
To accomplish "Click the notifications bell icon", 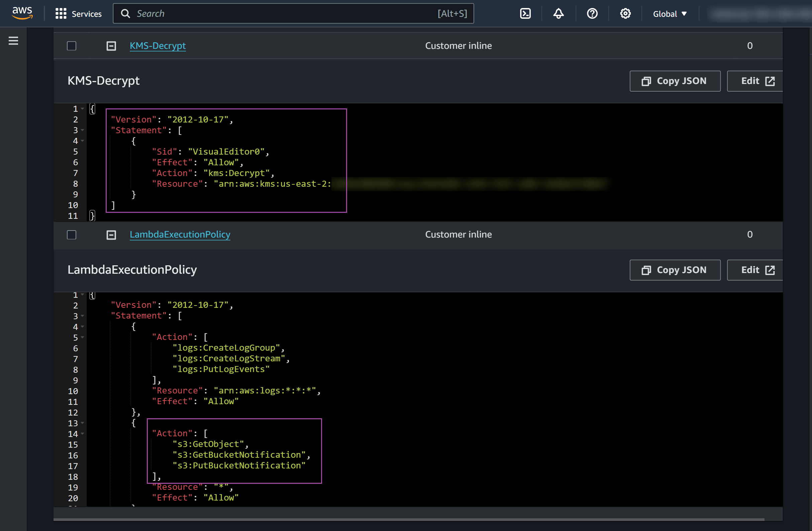I will point(559,13).
